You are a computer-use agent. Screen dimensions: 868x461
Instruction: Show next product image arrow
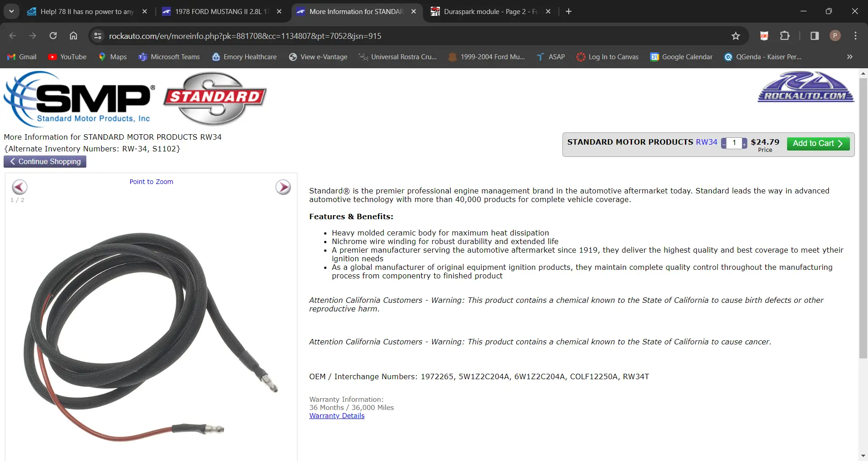point(283,187)
